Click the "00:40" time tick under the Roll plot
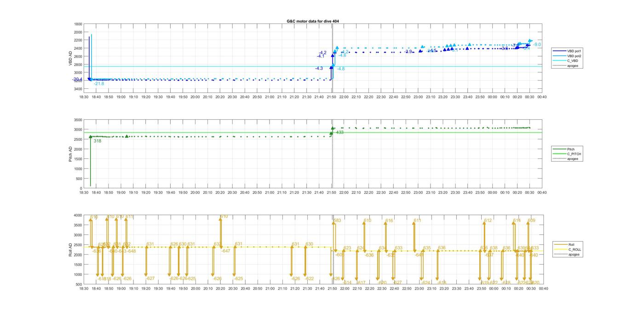Screen dimensions: 644x319 pos(543,289)
